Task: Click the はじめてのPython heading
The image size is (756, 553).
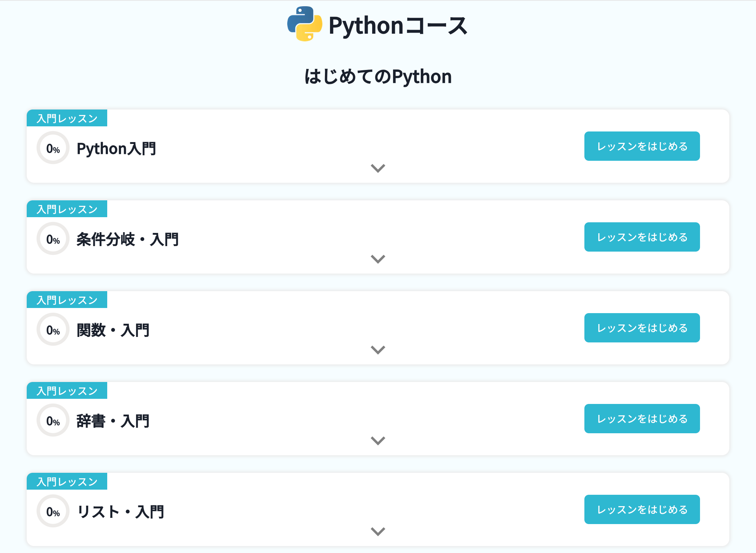Action: click(x=378, y=76)
